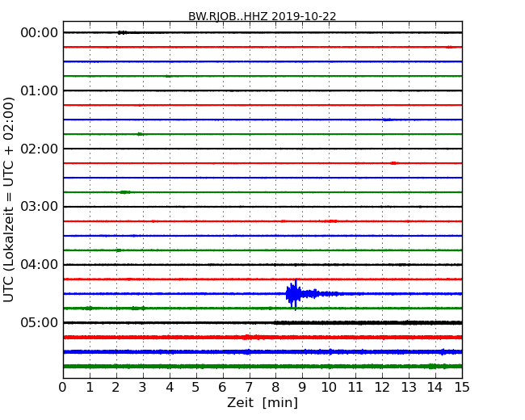Click the 01:00 time label
Viewport: 525px width, 420px height.
pyautogui.click(x=40, y=90)
